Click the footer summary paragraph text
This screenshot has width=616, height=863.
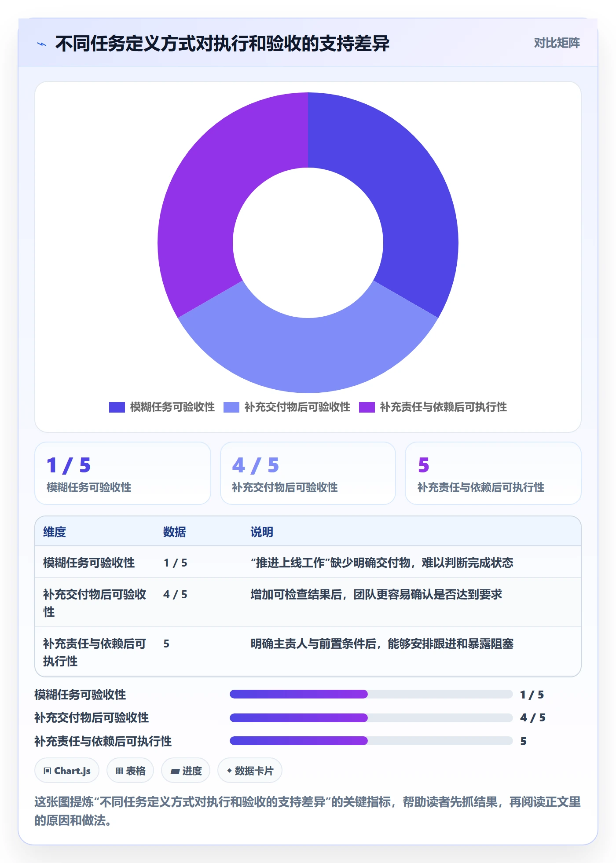308,811
